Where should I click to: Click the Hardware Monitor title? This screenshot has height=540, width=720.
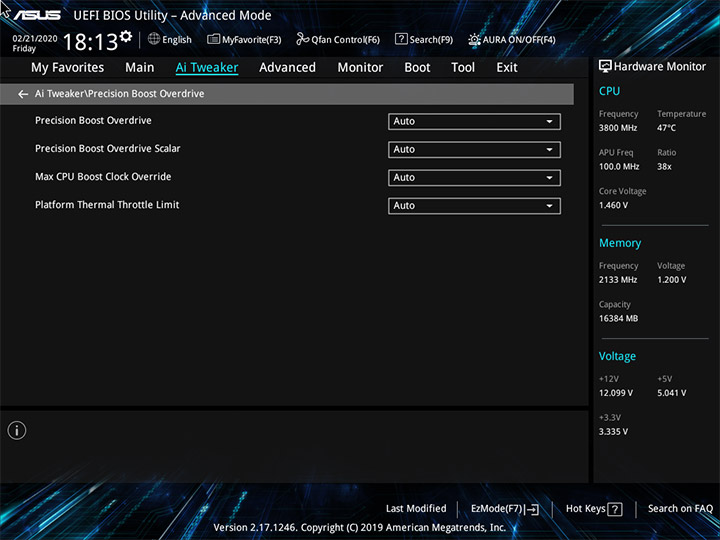tap(660, 67)
